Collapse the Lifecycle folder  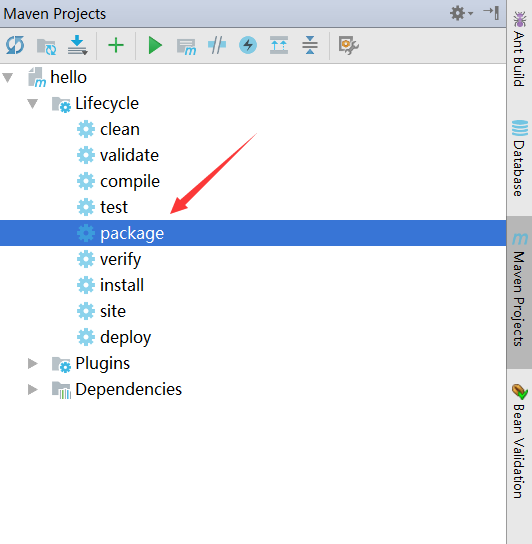point(33,103)
